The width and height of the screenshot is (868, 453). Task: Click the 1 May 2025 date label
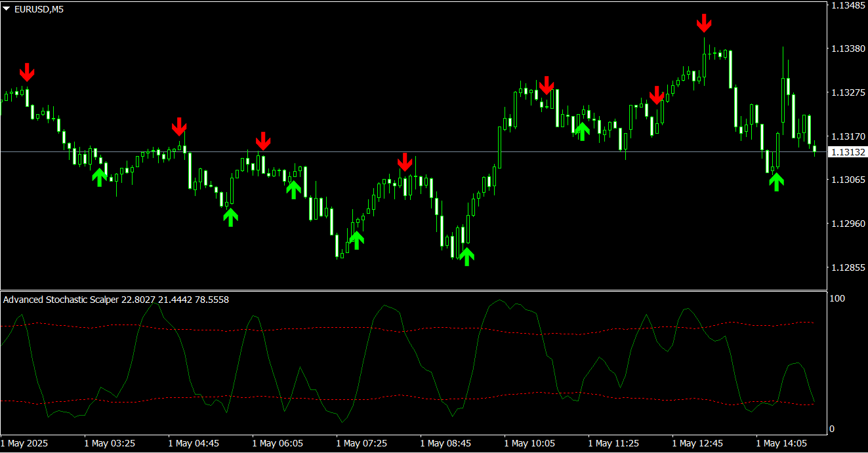(25, 444)
